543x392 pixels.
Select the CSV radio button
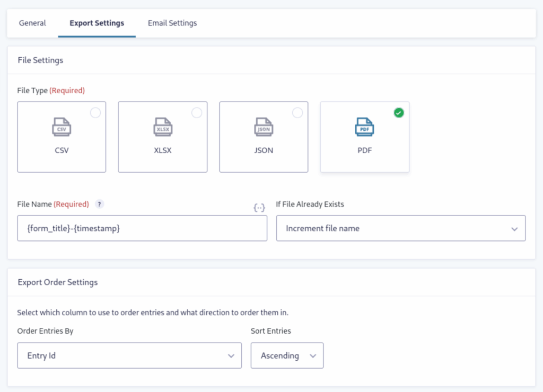point(95,112)
